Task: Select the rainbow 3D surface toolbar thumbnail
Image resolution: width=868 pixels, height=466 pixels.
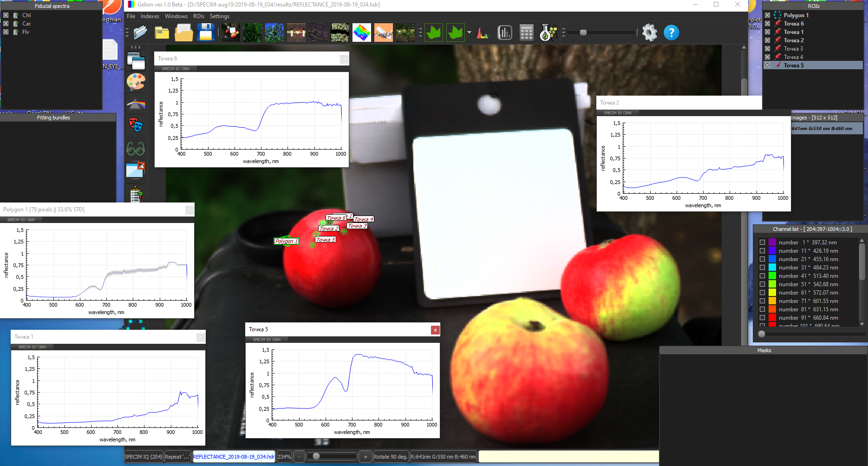Action: click(x=362, y=33)
